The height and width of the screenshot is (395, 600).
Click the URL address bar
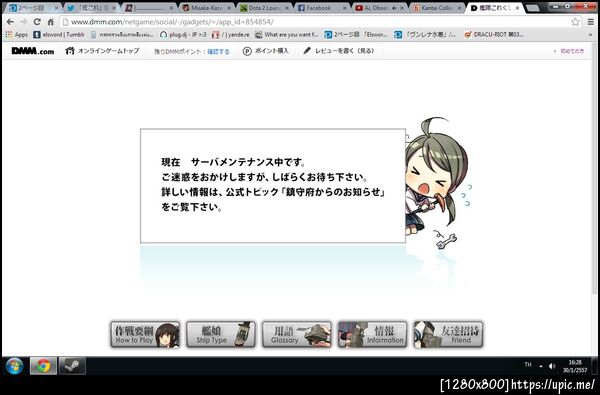tap(321, 22)
